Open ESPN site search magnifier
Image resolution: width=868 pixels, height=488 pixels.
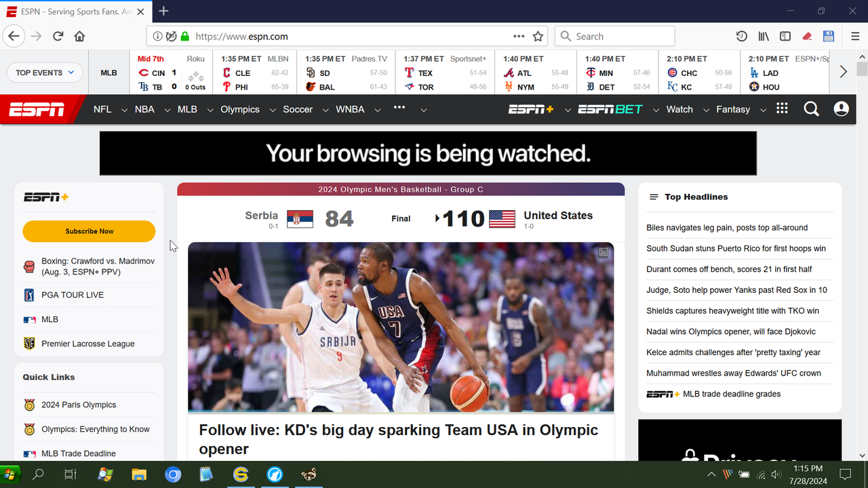click(x=811, y=109)
